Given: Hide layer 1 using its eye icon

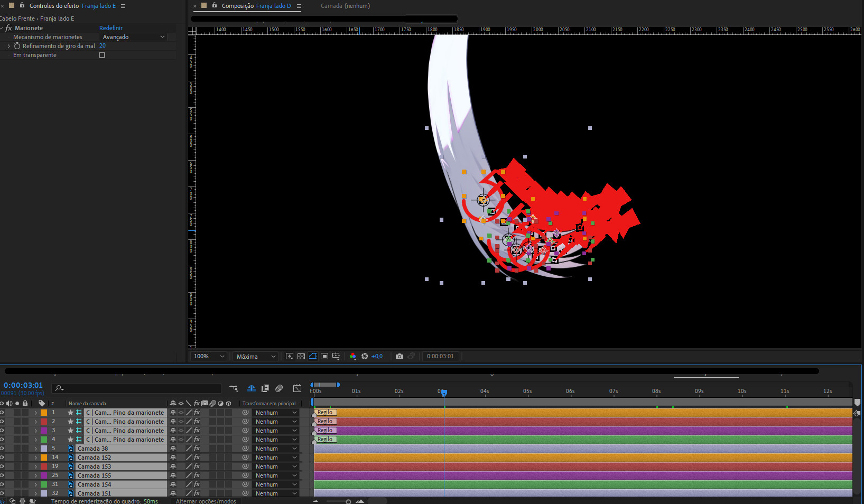Looking at the screenshot, I should [2, 413].
